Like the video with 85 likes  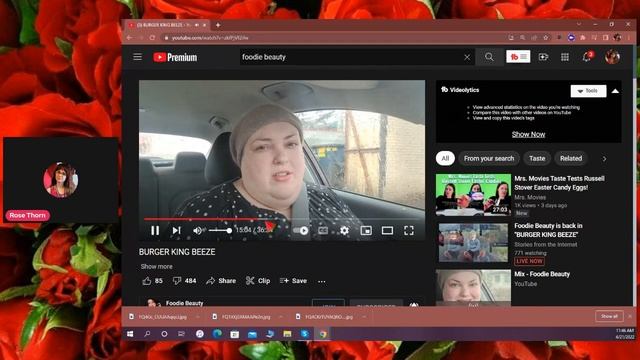(153, 281)
